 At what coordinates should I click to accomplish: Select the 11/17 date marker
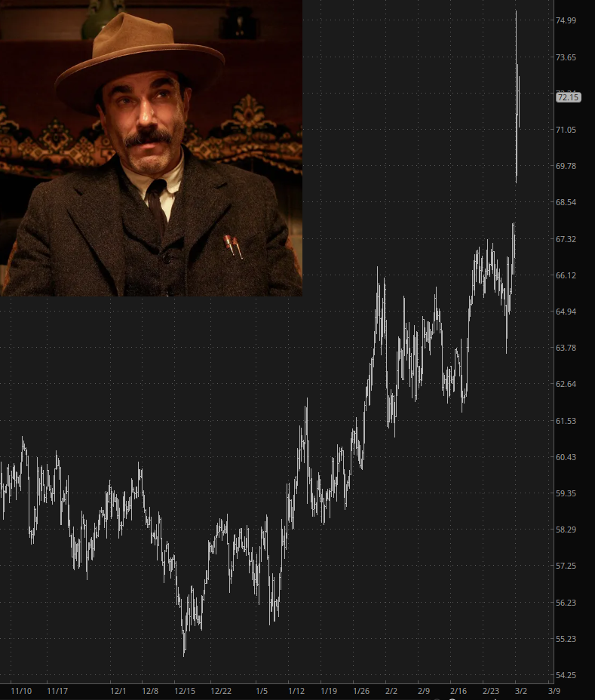[57, 691]
